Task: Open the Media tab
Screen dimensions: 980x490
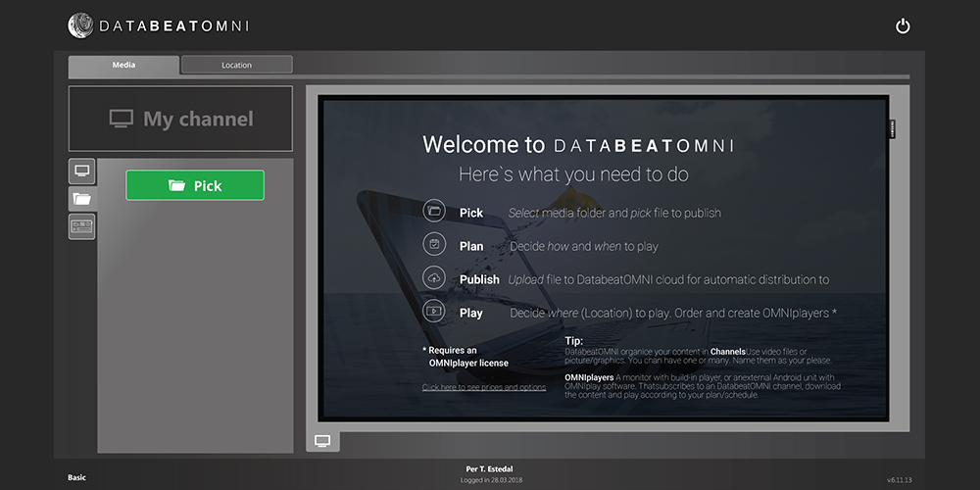Action: tap(123, 65)
